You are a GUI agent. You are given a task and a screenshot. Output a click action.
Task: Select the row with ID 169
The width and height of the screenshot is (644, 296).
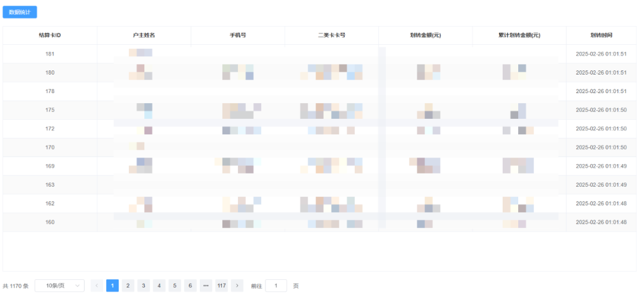point(50,166)
